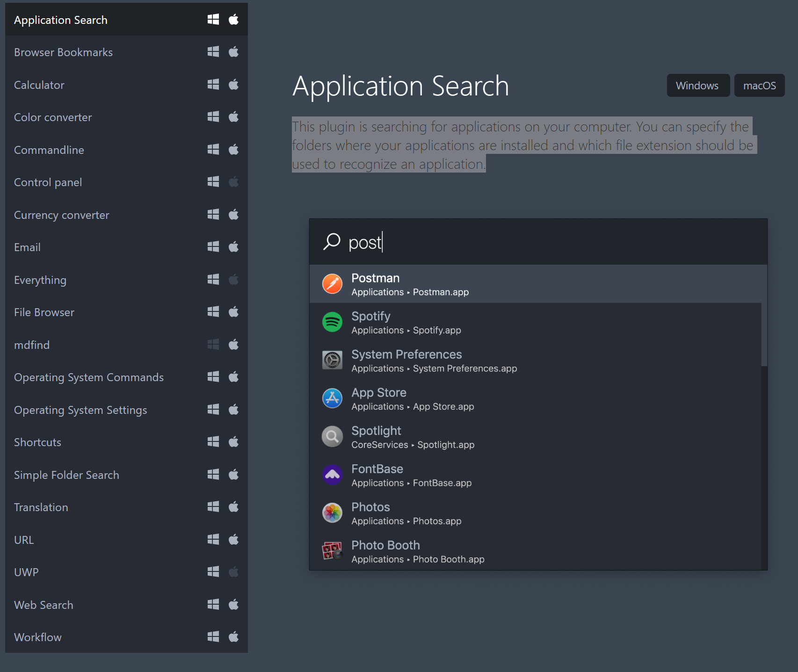Viewport: 798px width, 672px height.
Task: Click the FontBase app icon
Action: click(332, 475)
